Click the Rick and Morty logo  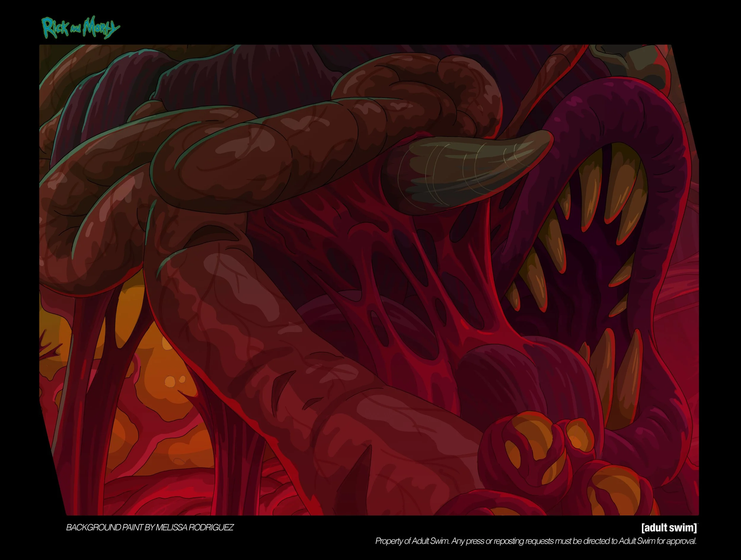(80, 28)
